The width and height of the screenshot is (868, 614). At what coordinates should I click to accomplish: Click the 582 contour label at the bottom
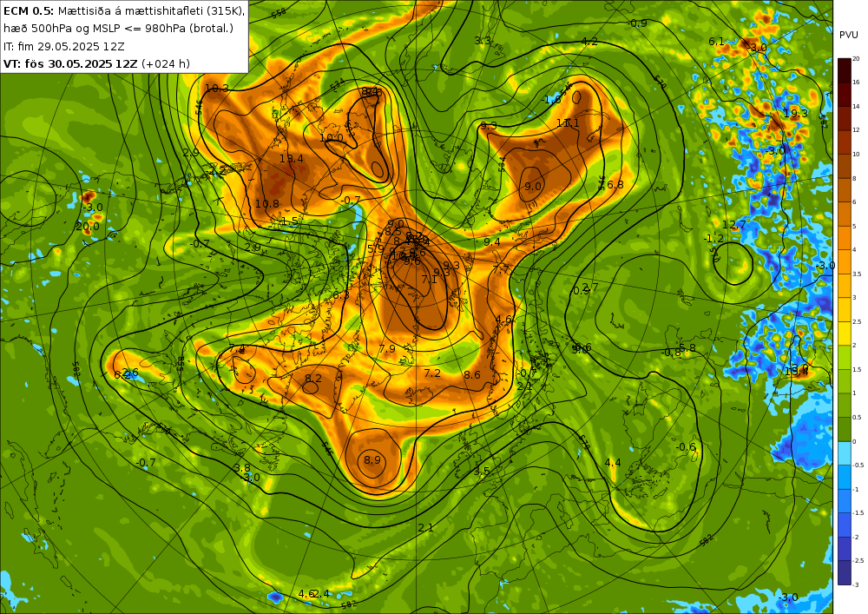pyautogui.click(x=349, y=604)
